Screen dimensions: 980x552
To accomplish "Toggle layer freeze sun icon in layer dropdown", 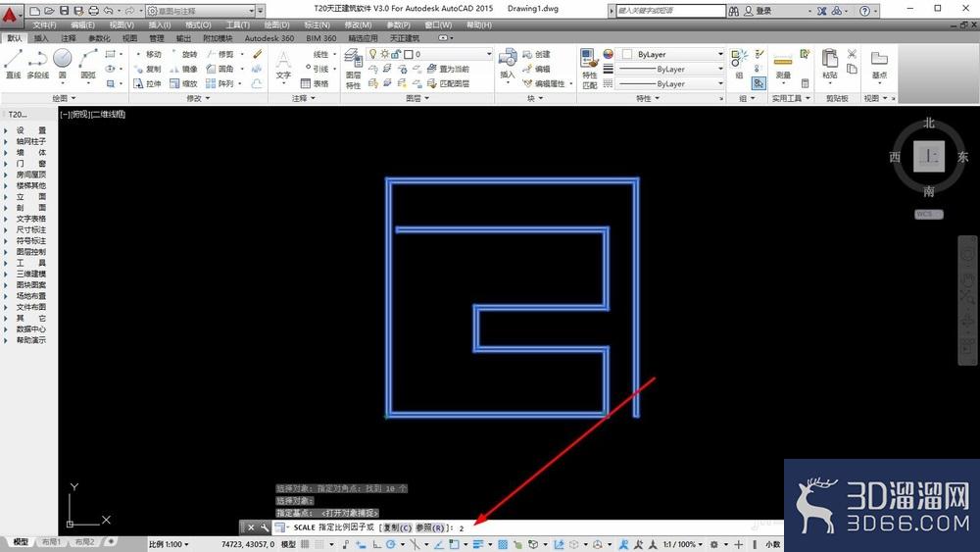I will click(x=385, y=54).
